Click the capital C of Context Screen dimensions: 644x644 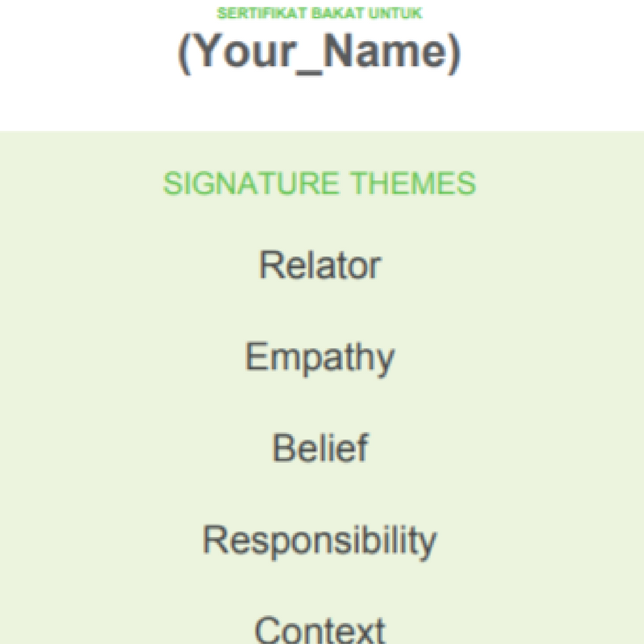click(267, 630)
